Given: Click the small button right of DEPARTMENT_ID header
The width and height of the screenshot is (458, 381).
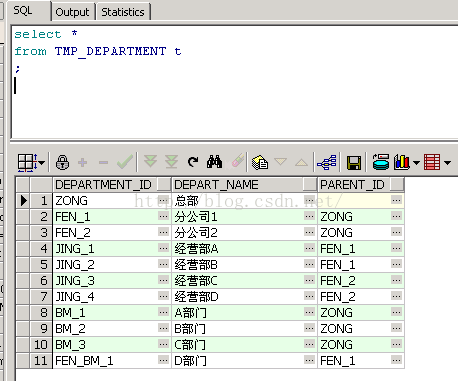Looking at the screenshot, I should [x=164, y=185].
